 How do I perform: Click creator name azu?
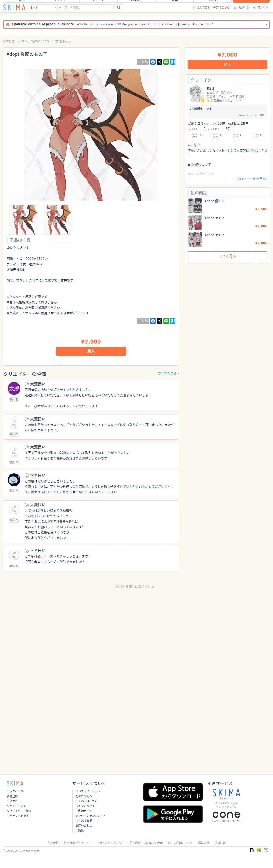click(x=210, y=88)
